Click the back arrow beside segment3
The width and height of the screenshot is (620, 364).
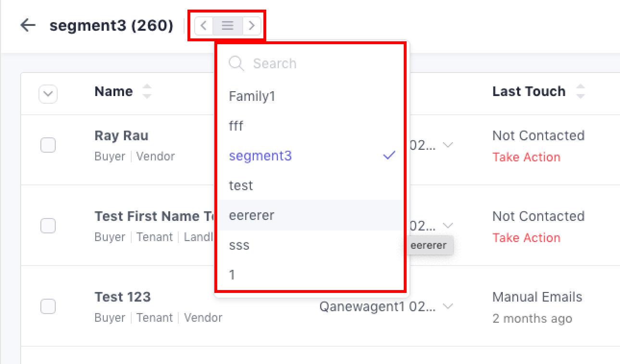point(28,25)
